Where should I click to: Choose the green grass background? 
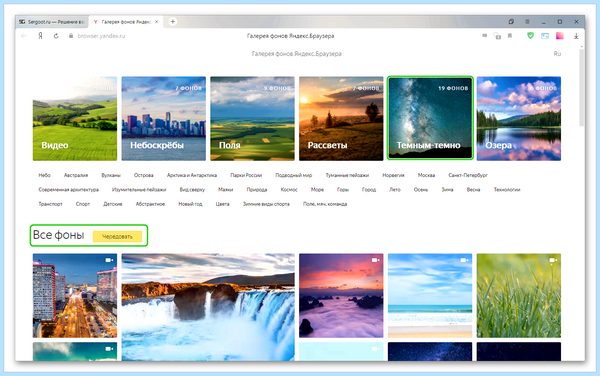pyautogui.click(x=519, y=296)
